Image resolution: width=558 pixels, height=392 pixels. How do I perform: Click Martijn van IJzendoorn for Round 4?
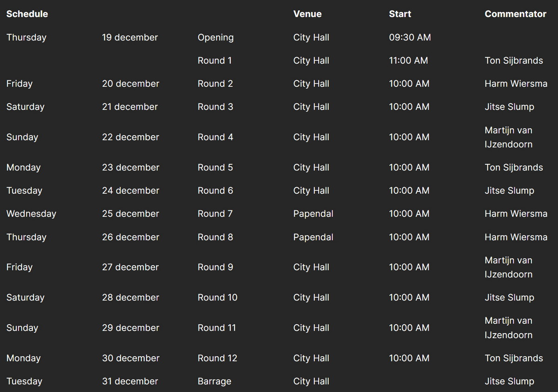[508, 137]
